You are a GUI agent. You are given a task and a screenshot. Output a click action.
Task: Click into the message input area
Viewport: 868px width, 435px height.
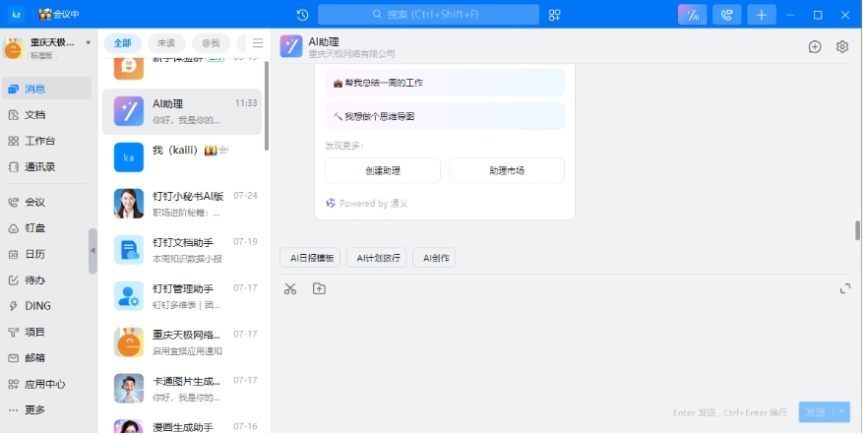(x=565, y=348)
